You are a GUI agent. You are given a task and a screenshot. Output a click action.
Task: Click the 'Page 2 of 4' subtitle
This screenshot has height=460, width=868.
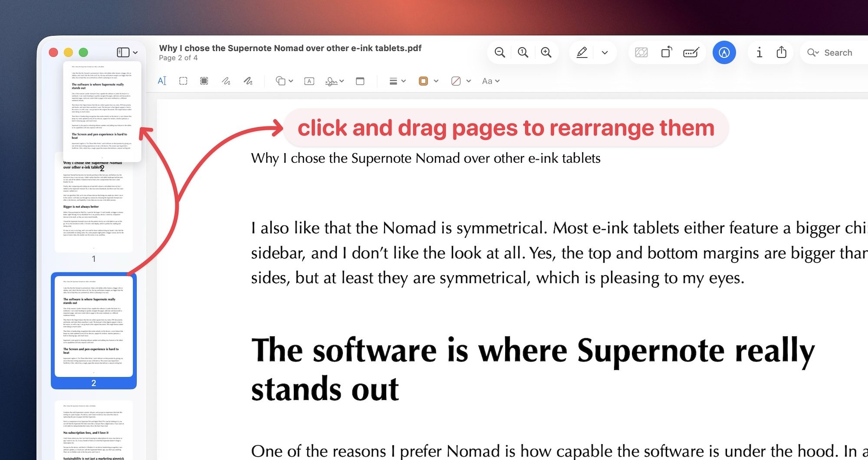[x=178, y=58]
